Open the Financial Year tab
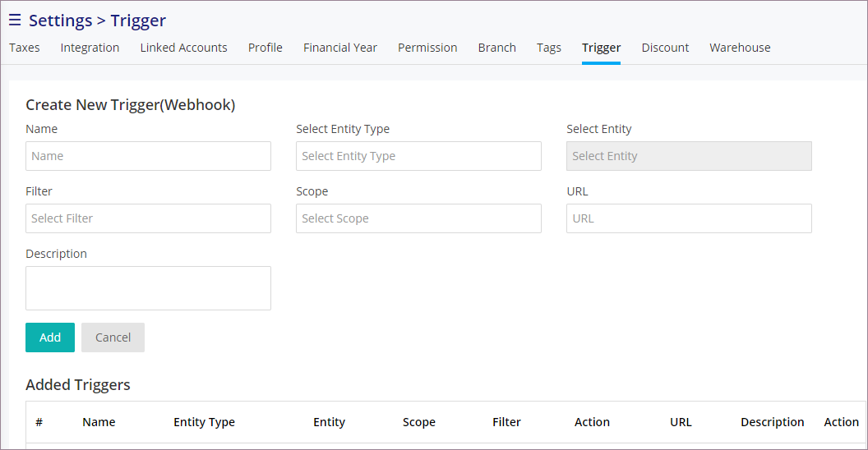868x450 pixels. (x=340, y=48)
